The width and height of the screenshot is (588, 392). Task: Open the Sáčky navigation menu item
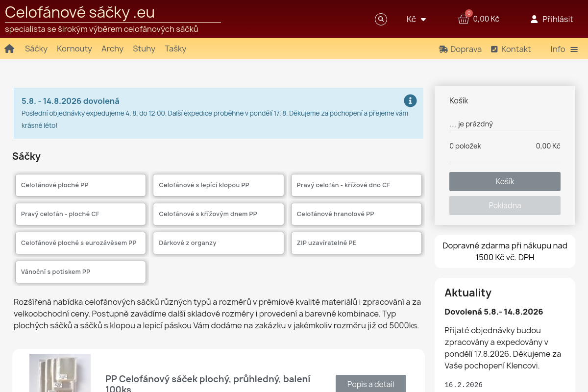point(36,49)
